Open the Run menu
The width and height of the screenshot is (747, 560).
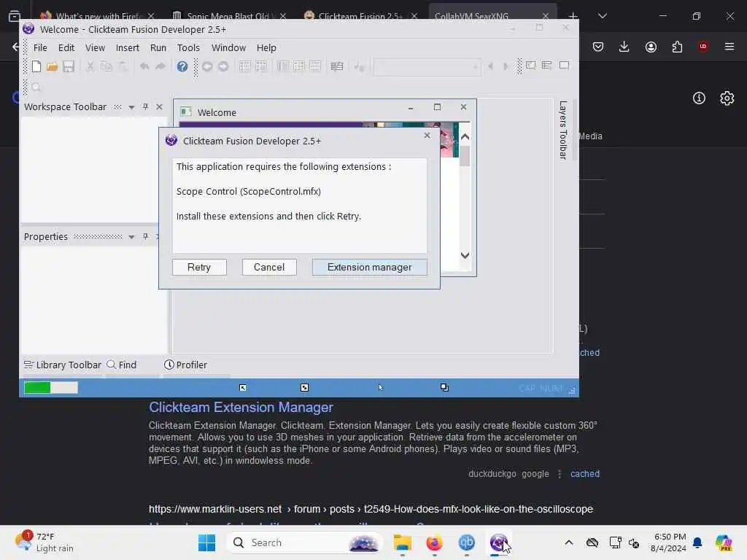pos(158,47)
